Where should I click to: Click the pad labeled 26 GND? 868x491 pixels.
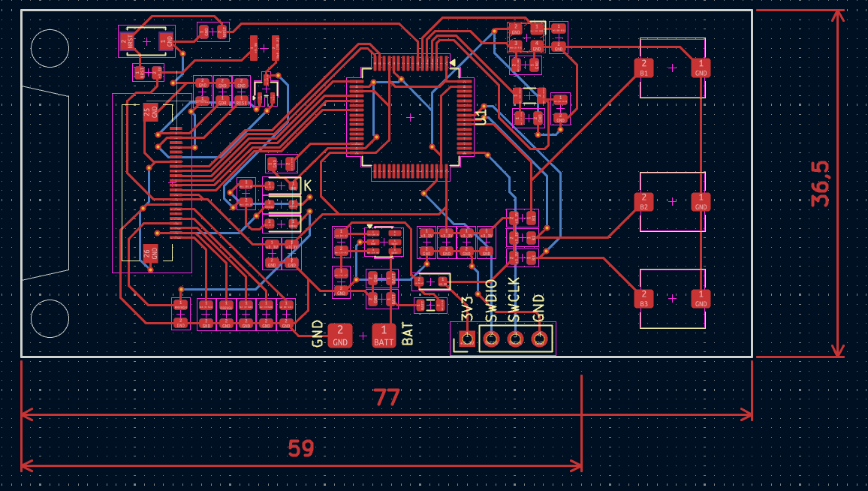click(151, 253)
